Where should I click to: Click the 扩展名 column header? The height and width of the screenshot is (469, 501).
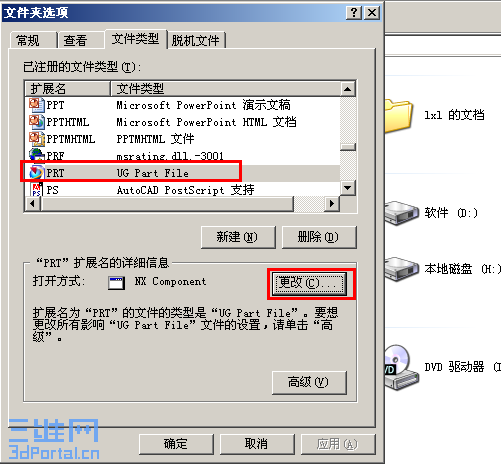(68, 89)
